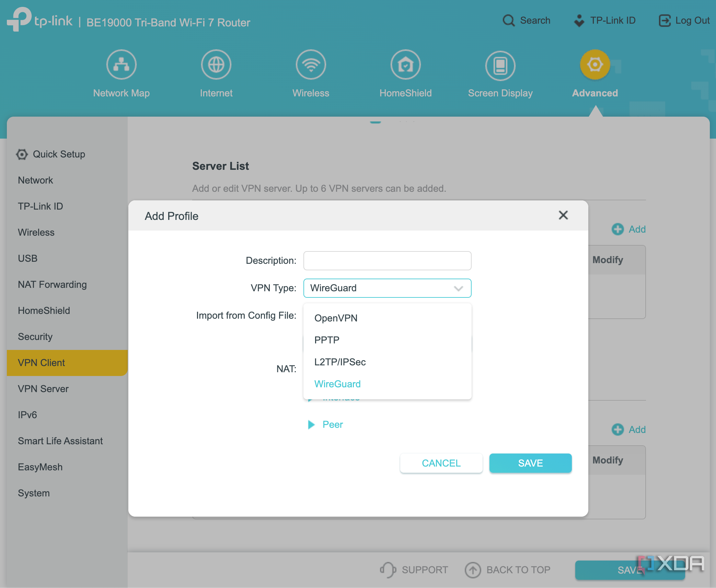716x588 pixels.
Task: Open Network in sidebar
Action: pos(67,180)
